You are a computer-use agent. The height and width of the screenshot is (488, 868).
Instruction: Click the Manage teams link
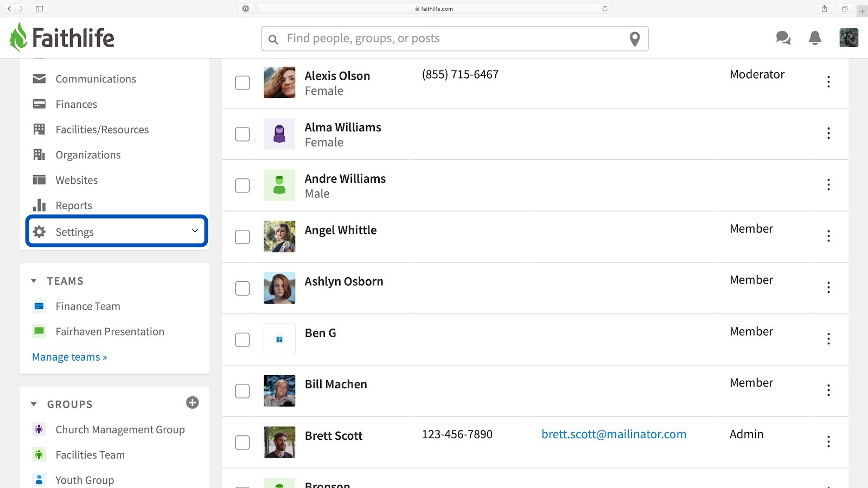69,357
